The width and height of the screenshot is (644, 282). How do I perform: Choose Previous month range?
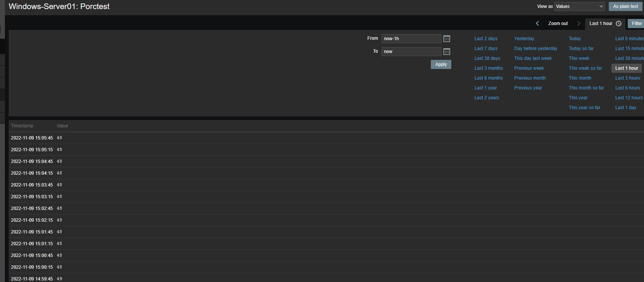click(530, 78)
